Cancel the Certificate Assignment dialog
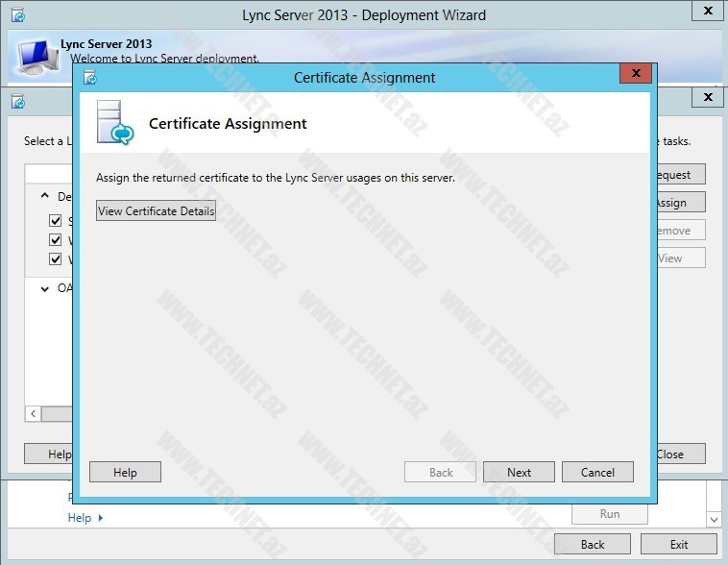This screenshot has width=728, height=565. point(597,472)
